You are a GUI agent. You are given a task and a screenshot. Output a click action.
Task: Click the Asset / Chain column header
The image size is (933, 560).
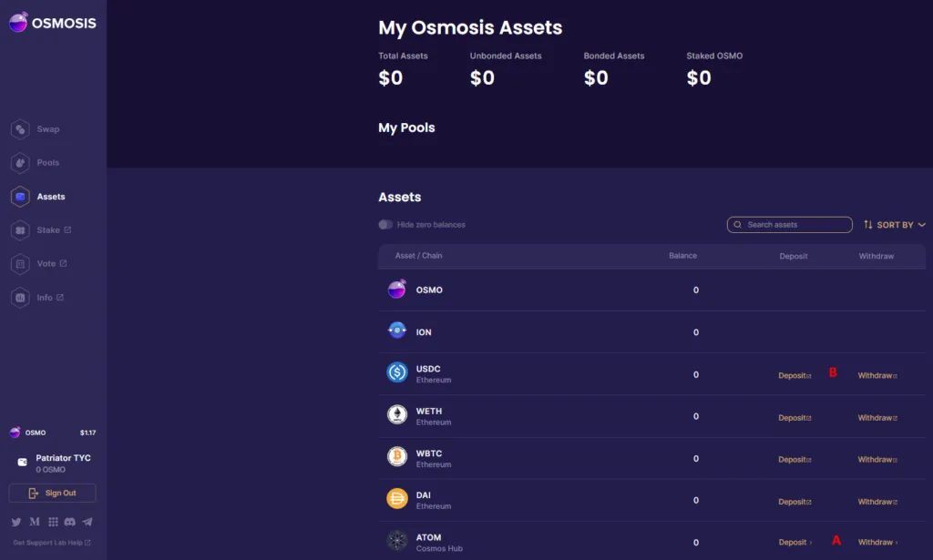pos(419,256)
